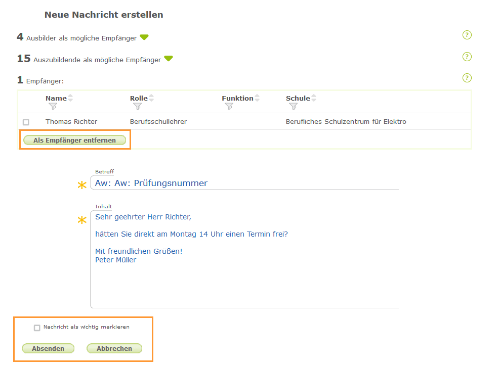Enable 'Nachricht als wichtig markieren' checkbox
The image size is (500, 367).
coord(37,328)
